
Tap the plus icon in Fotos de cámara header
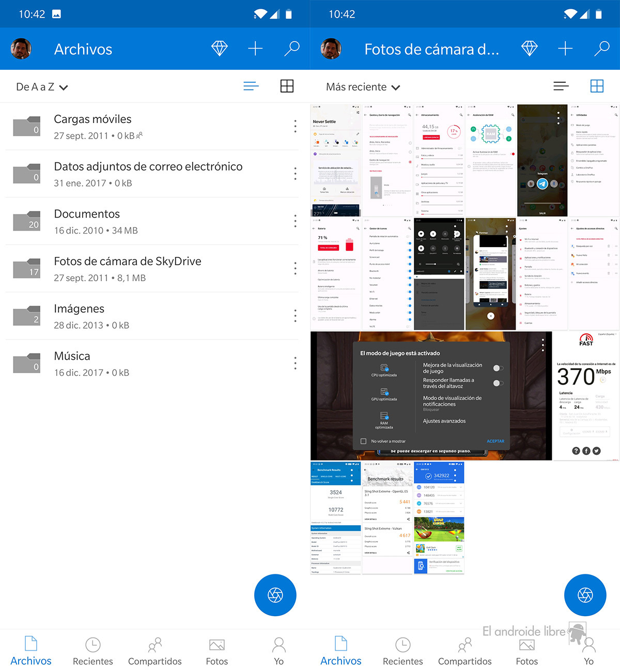pos(565,49)
